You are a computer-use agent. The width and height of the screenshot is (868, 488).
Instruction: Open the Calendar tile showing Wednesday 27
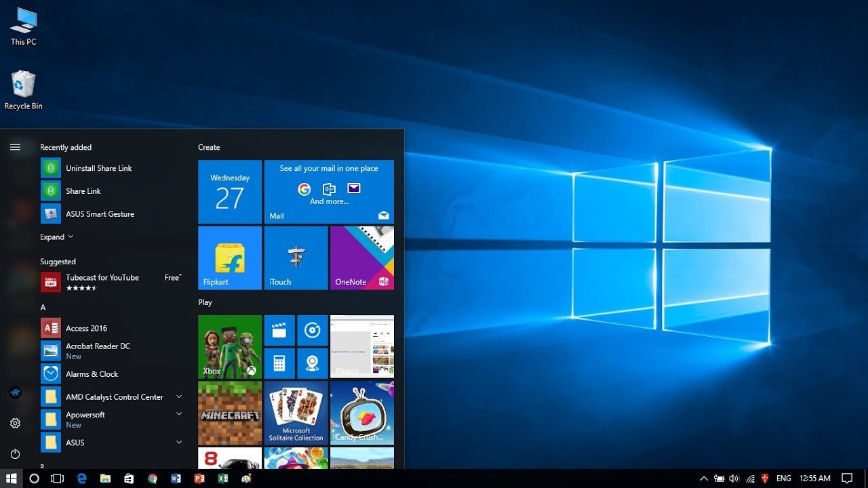pyautogui.click(x=230, y=192)
